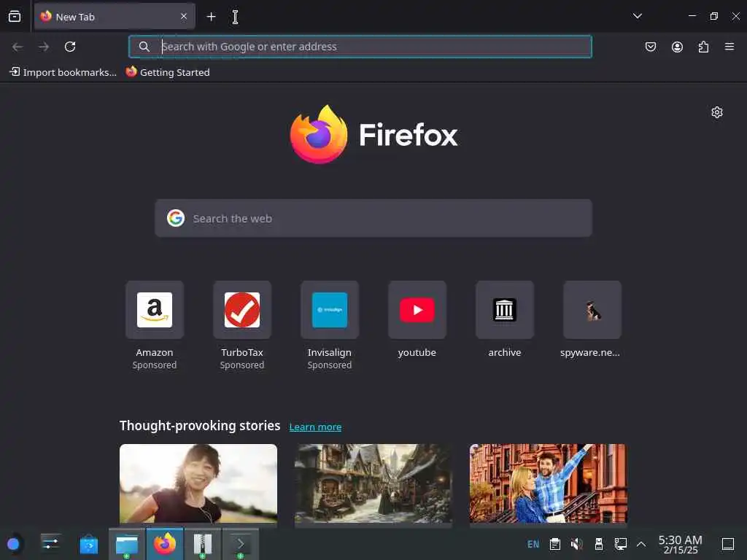Open the Firefox View icon in the tab strip

tap(15, 17)
